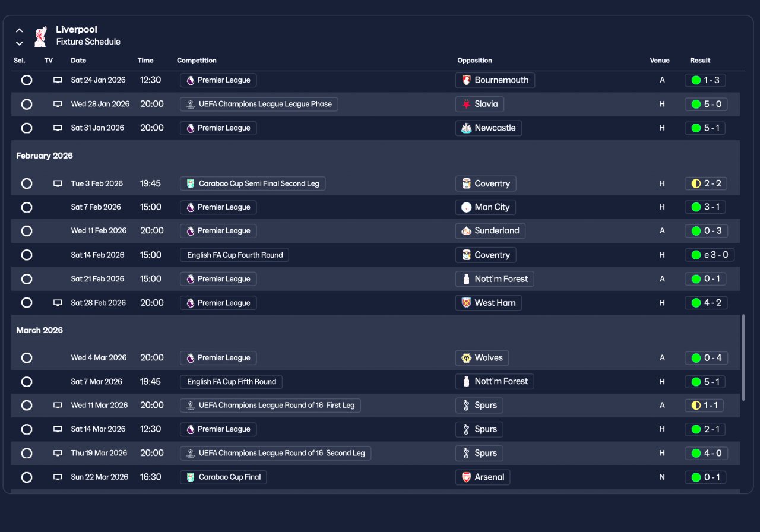The height and width of the screenshot is (532, 760).
Task: Click the Carabao Cup logo on the Final row
Action: point(191,477)
